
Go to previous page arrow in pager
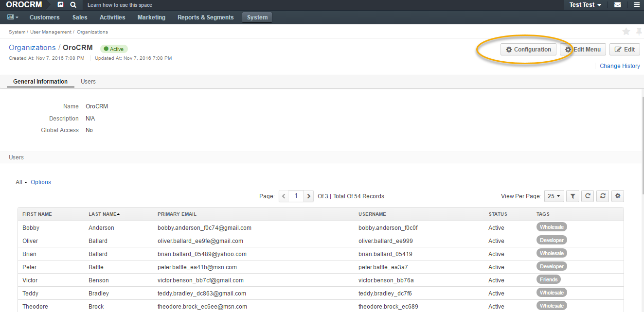pos(284,196)
